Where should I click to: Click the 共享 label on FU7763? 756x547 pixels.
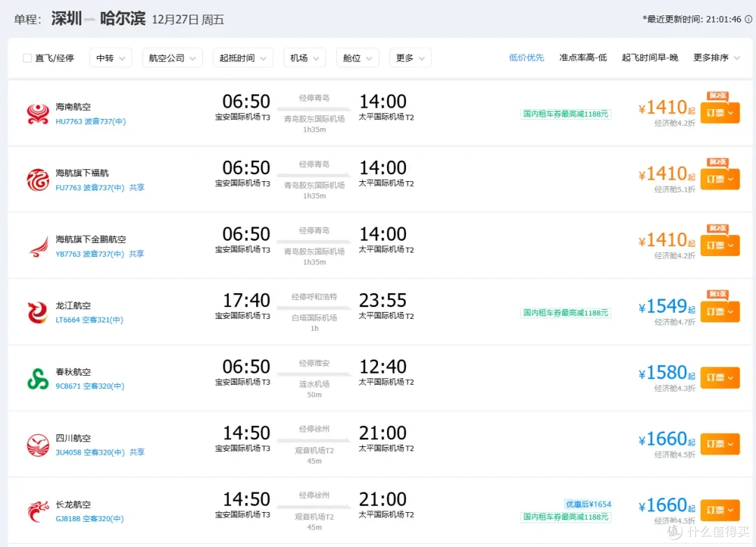[137, 187]
